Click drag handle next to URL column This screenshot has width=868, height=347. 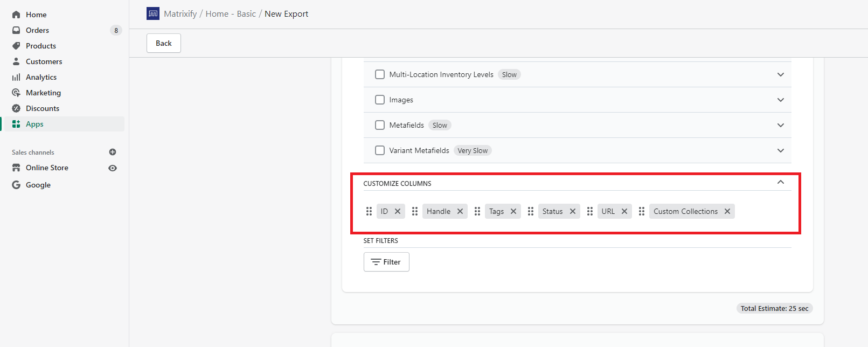(x=590, y=211)
